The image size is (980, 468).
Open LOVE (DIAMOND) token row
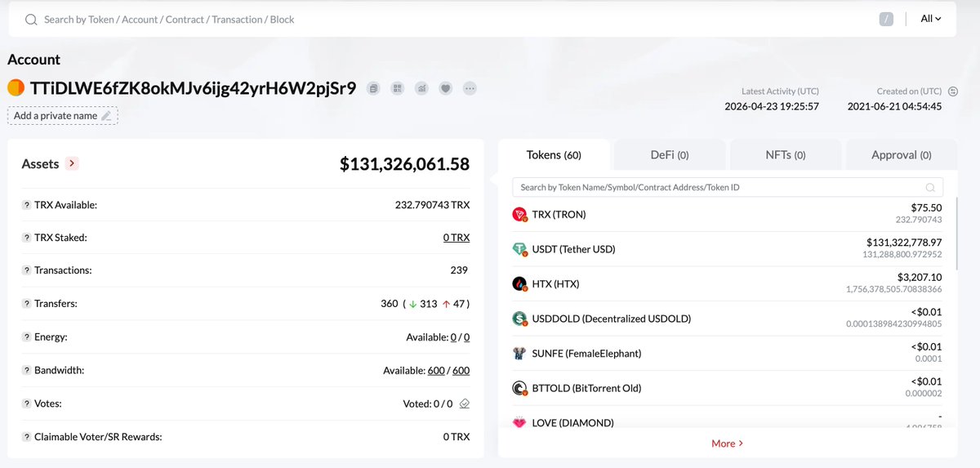tap(727, 421)
